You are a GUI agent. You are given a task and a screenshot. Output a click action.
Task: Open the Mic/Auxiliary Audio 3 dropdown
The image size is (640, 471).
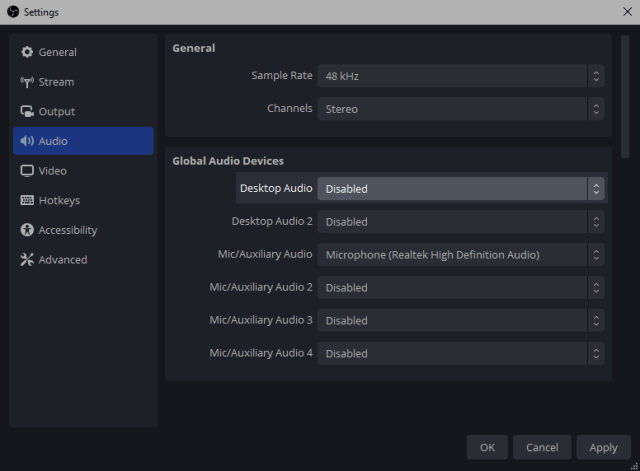tap(461, 320)
